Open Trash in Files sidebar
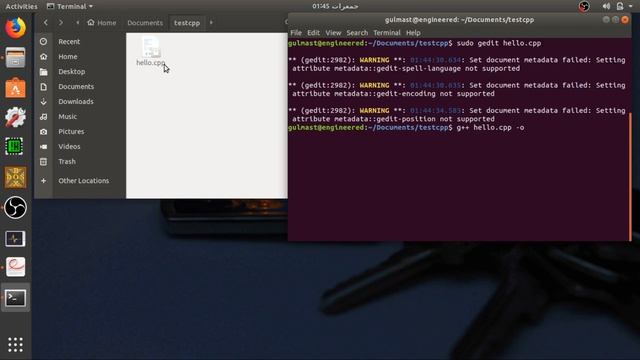Image resolution: width=640 pixels, height=360 pixels. click(67, 162)
